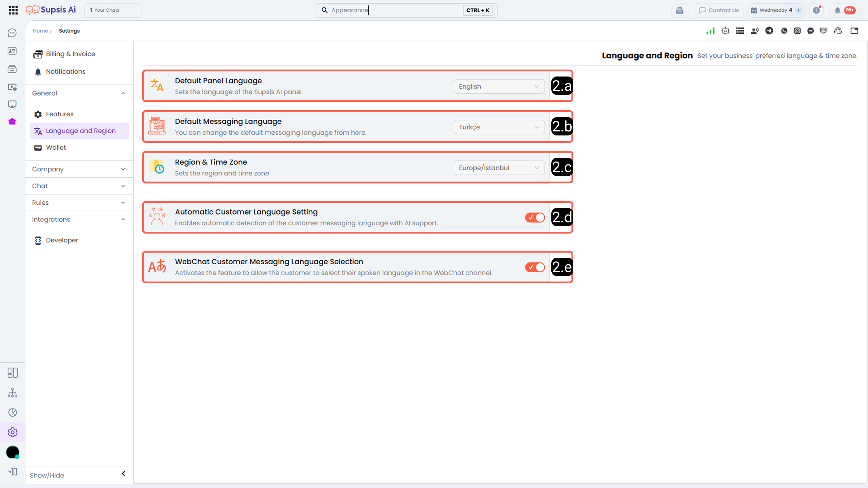Go to Home breadcrumb link
Screen dimensions: 868x488
pos(40,31)
